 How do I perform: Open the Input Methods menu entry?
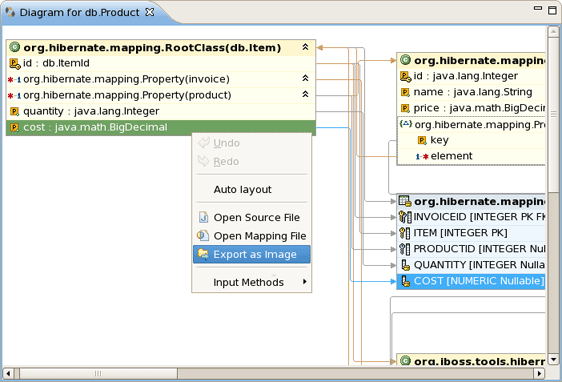[x=252, y=282]
